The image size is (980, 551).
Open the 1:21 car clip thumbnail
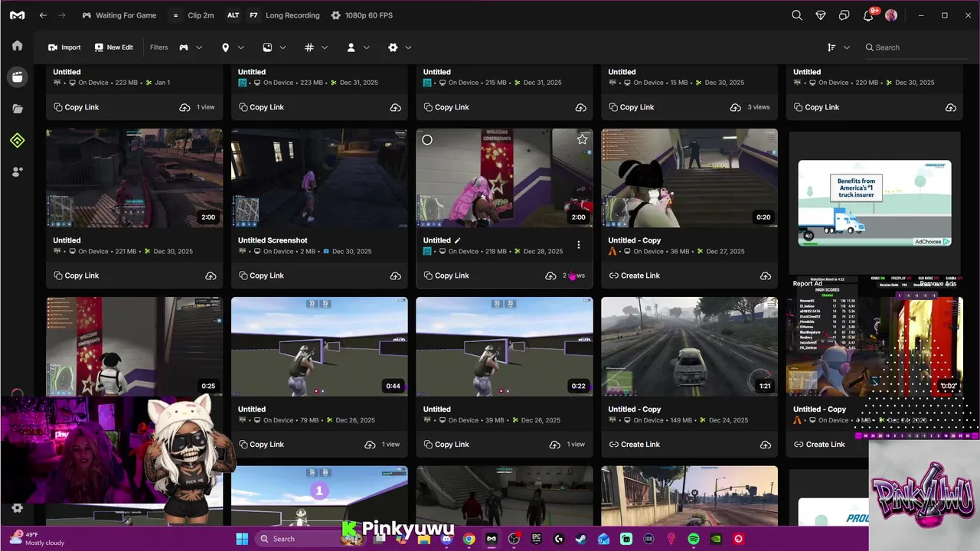point(689,347)
